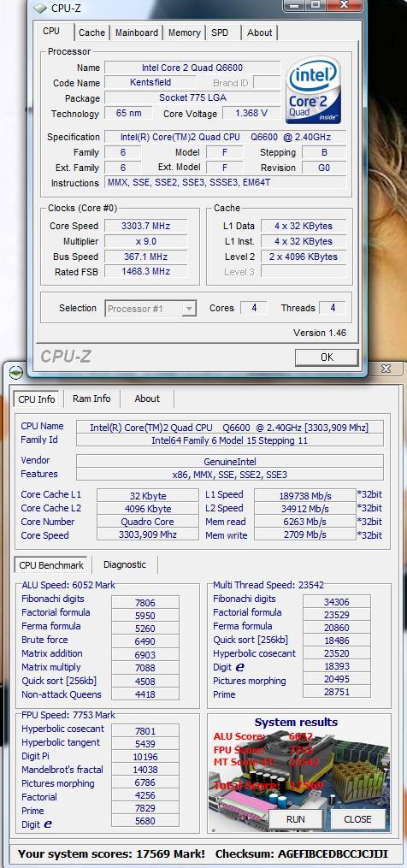
Task: Switch to the Cache tab in CPU-Z
Action: coord(91,32)
